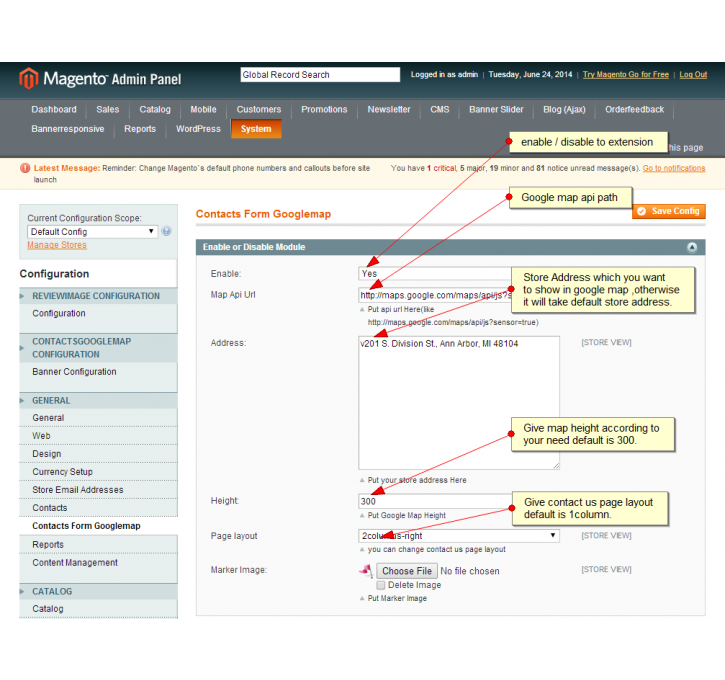The height and width of the screenshot is (680, 725).
Task: Follow the Go to notifications link
Action: click(674, 168)
